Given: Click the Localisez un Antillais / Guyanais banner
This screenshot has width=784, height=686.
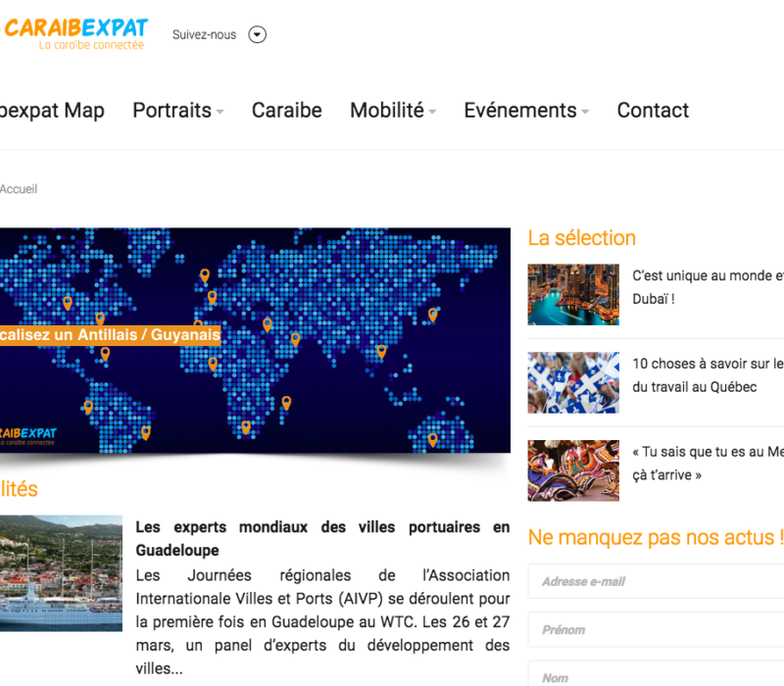Looking at the screenshot, I should [110, 335].
